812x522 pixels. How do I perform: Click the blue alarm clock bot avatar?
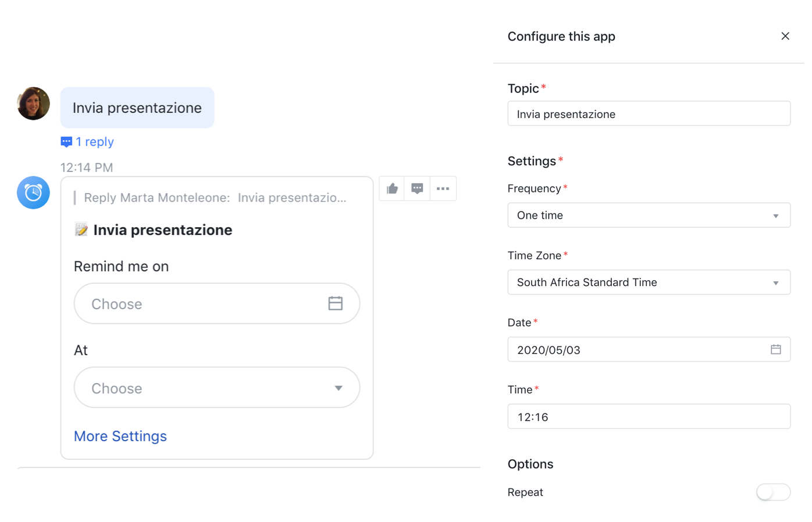(x=33, y=192)
